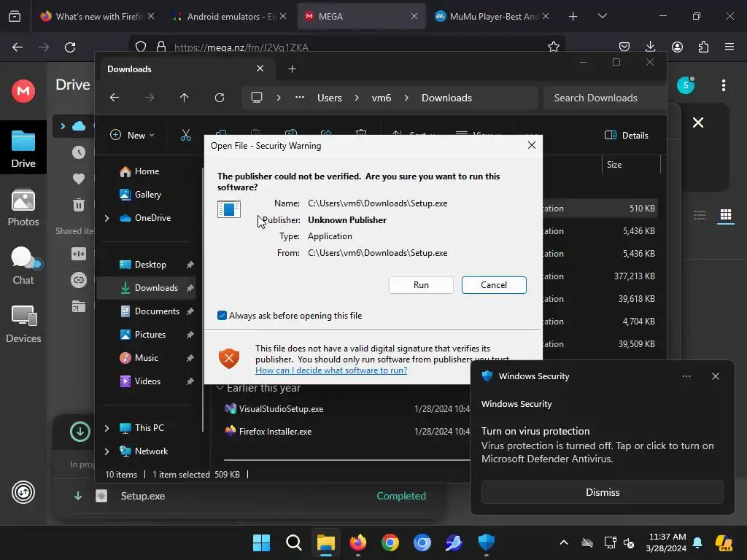Open MEGA Devices section
Image resolution: width=747 pixels, height=560 pixels.
pyautogui.click(x=23, y=324)
